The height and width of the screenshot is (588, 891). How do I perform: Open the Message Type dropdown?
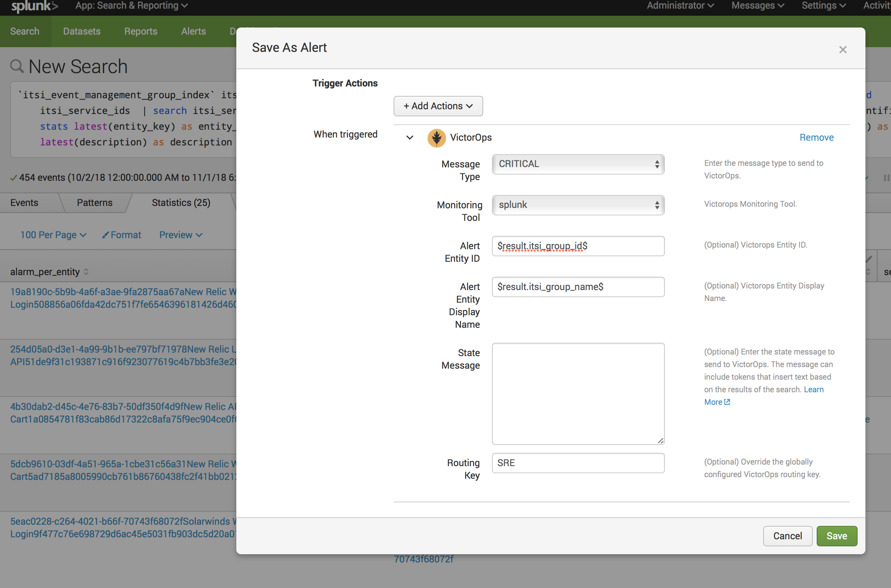[x=578, y=164]
